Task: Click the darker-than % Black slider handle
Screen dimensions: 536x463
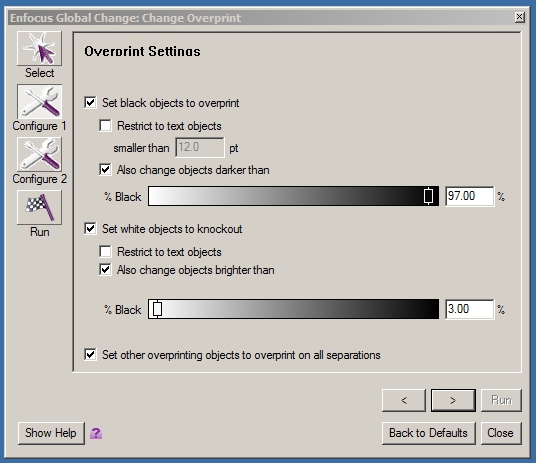Action: pyautogui.click(x=428, y=196)
